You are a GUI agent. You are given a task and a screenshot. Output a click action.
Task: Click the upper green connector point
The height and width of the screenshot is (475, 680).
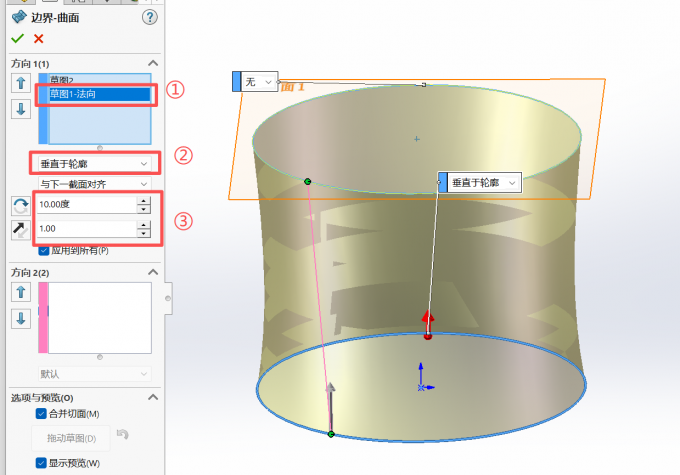pyautogui.click(x=307, y=181)
